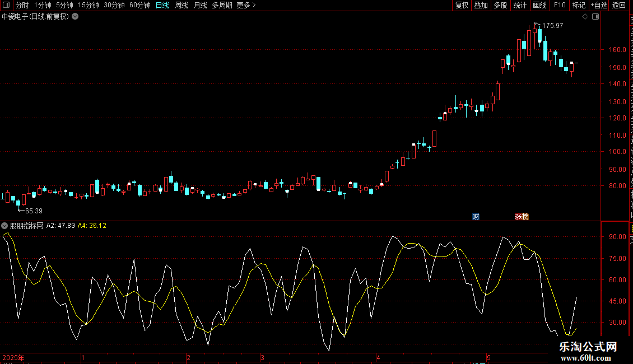
Task: Open the 画线 drawing tools
Action: tap(539, 5)
